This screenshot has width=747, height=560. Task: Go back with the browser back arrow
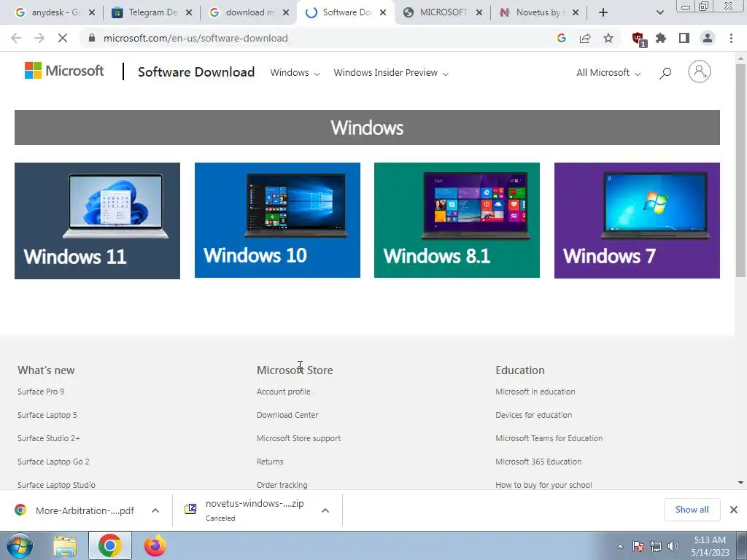coord(16,38)
